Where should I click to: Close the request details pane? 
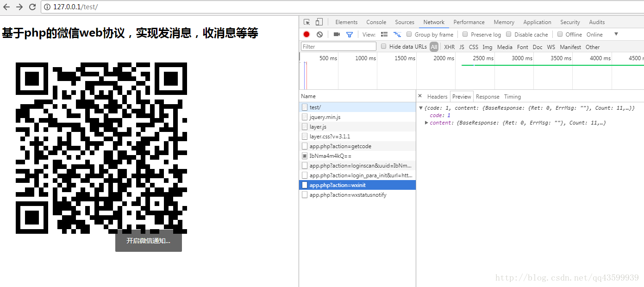tap(420, 96)
